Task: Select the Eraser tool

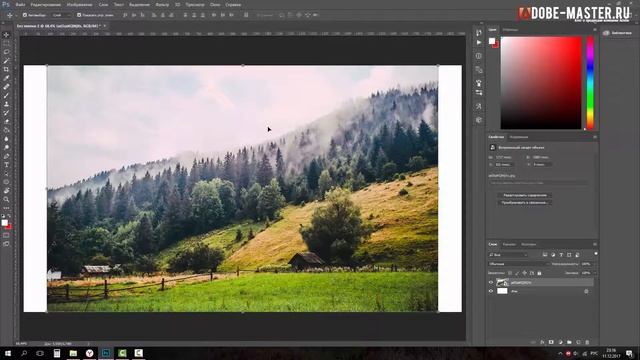Action: tap(6, 121)
